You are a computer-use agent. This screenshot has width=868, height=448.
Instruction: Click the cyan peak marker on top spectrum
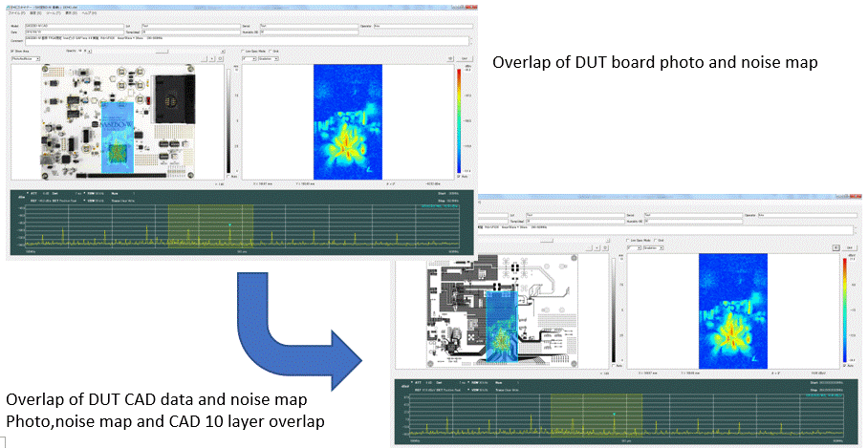point(229,224)
